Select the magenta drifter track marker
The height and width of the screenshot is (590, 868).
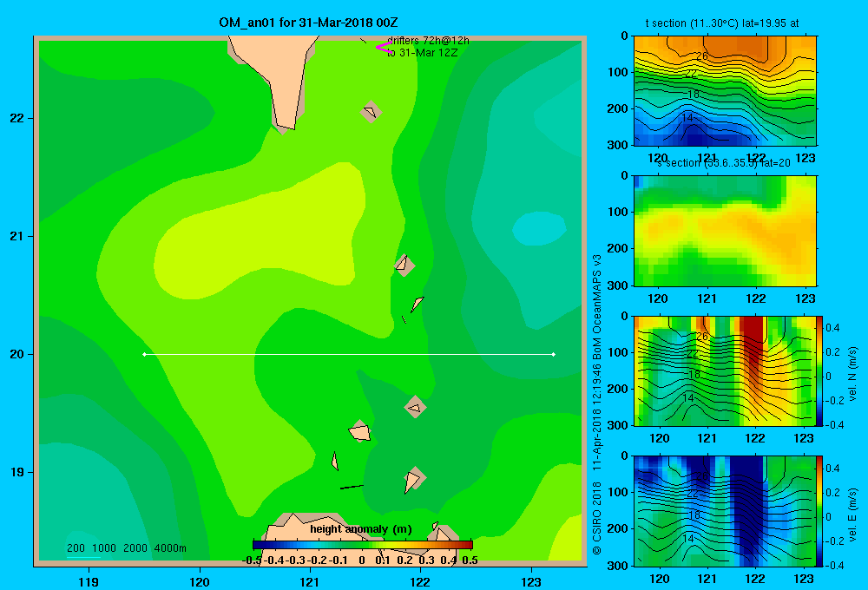coord(384,48)
